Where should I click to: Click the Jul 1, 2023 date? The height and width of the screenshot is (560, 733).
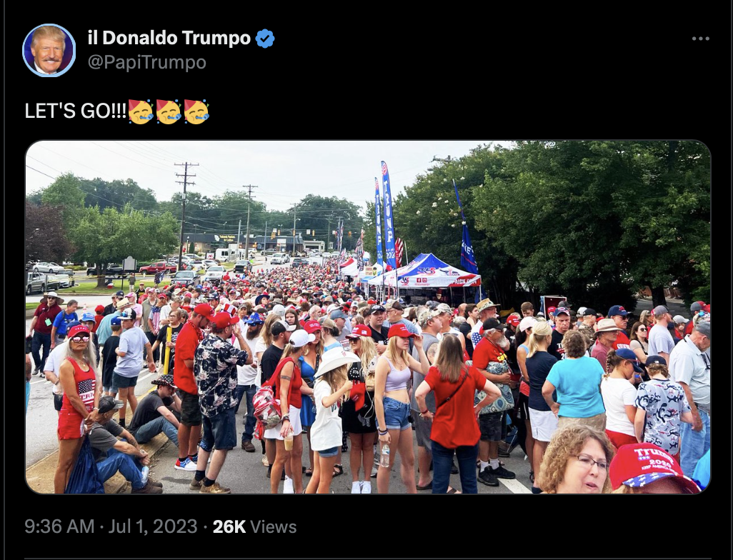(153, 526)
